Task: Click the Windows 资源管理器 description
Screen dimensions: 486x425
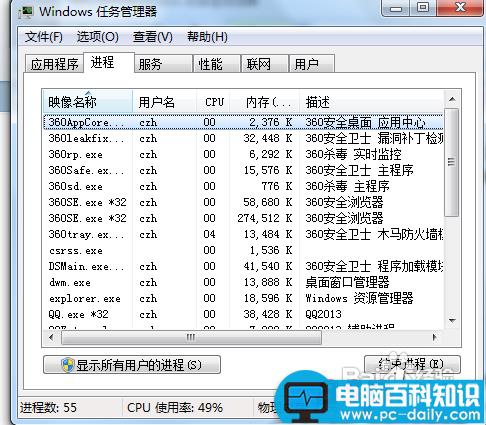Action: (359, 298)
